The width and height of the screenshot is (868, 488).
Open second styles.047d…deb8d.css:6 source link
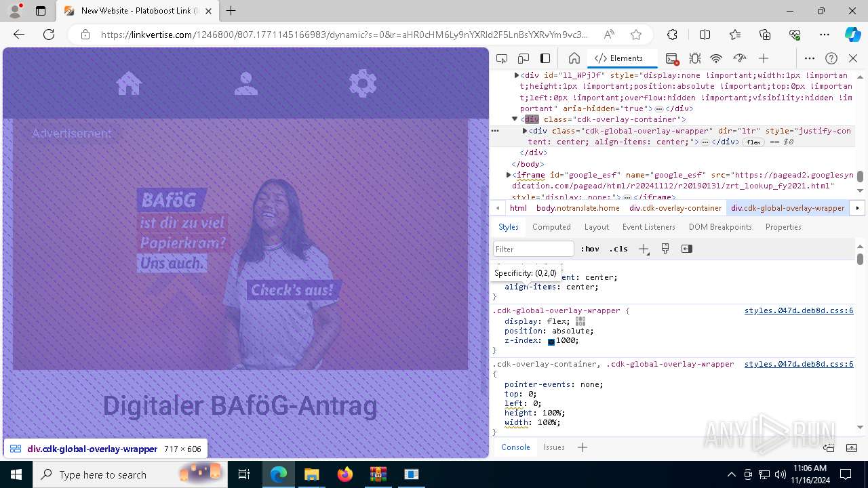799,364
